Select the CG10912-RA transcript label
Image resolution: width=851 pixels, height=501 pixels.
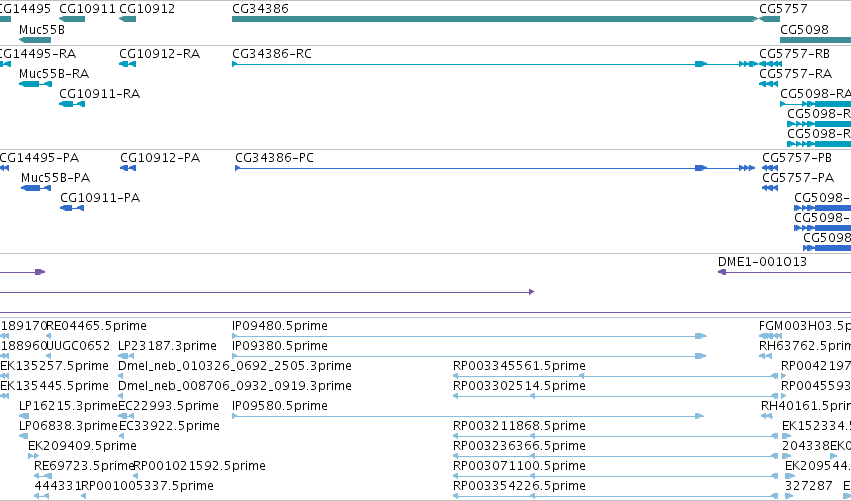coord(160,54)
